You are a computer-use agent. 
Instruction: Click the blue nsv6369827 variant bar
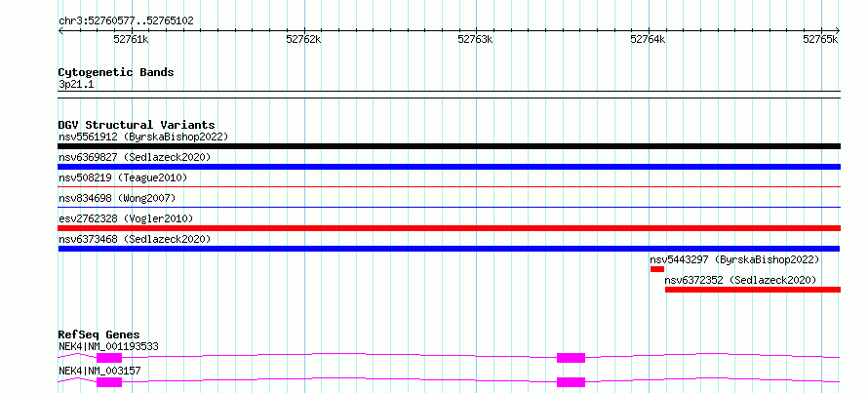(449, 167)
